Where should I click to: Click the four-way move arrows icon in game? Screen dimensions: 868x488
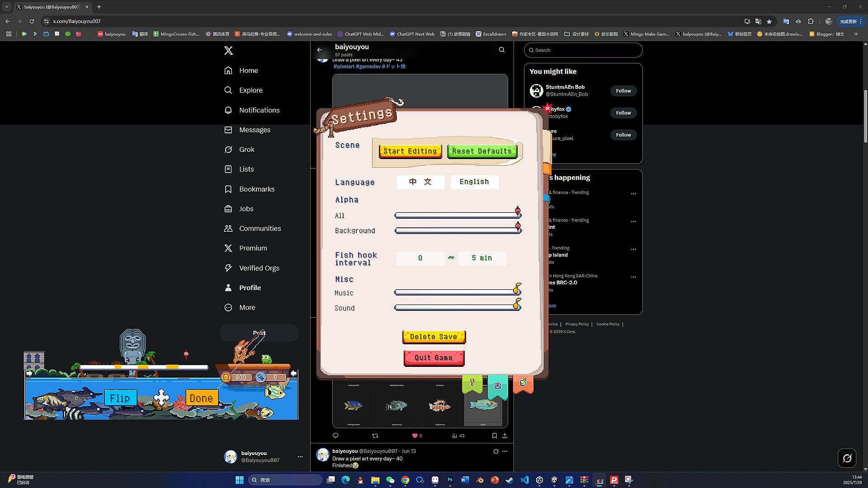161,398
